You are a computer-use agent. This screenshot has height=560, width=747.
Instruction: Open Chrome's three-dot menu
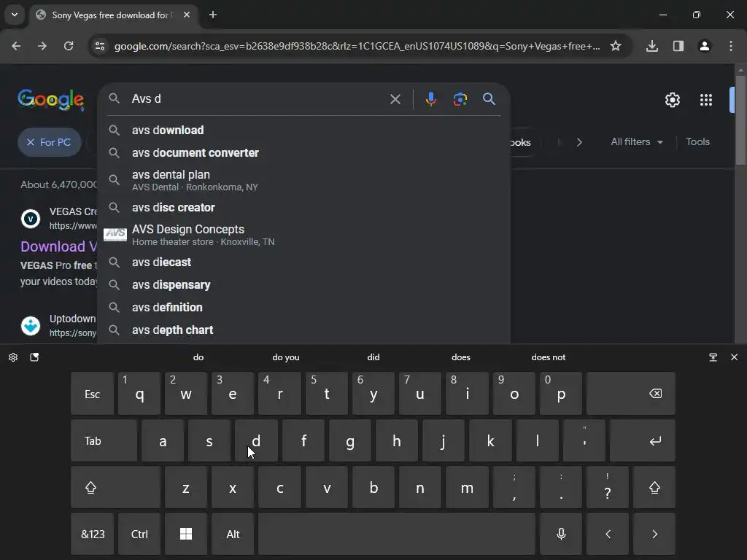tap(731, 46)
